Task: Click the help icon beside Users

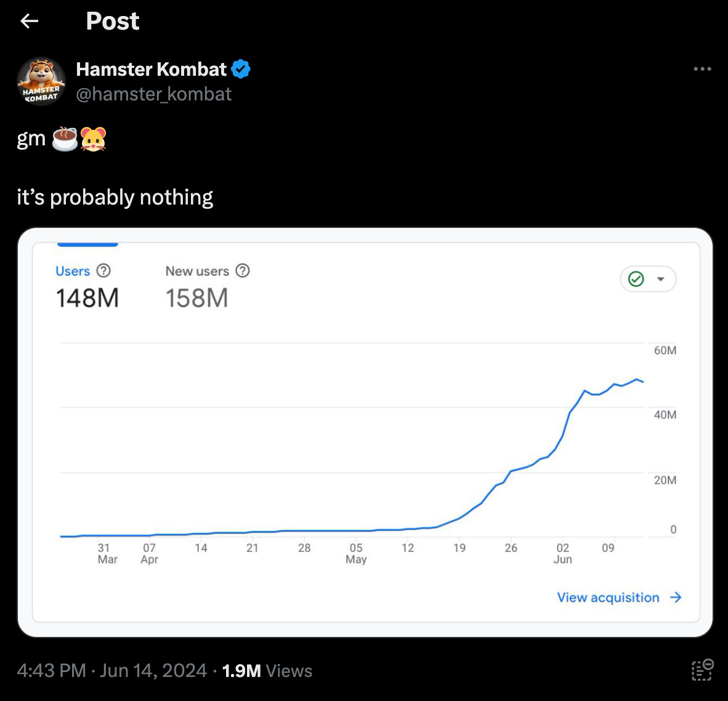Action: click(x=103, y=270)
